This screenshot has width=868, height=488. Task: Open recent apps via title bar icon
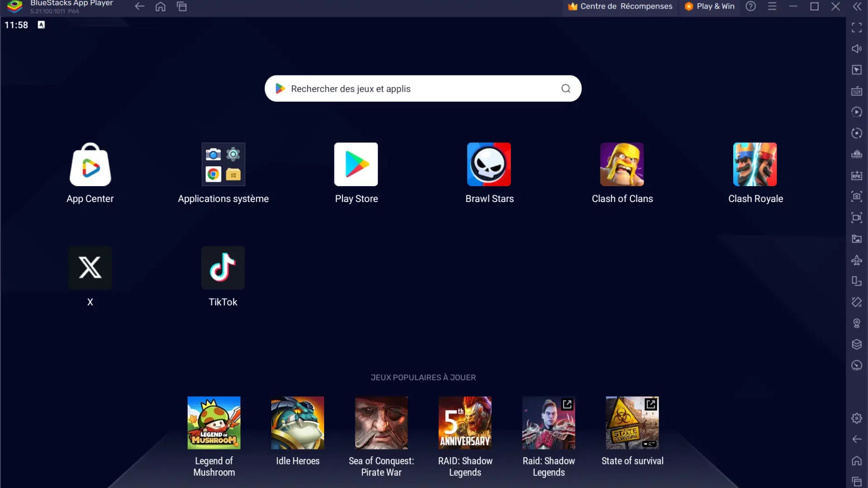tap(182, 6)
